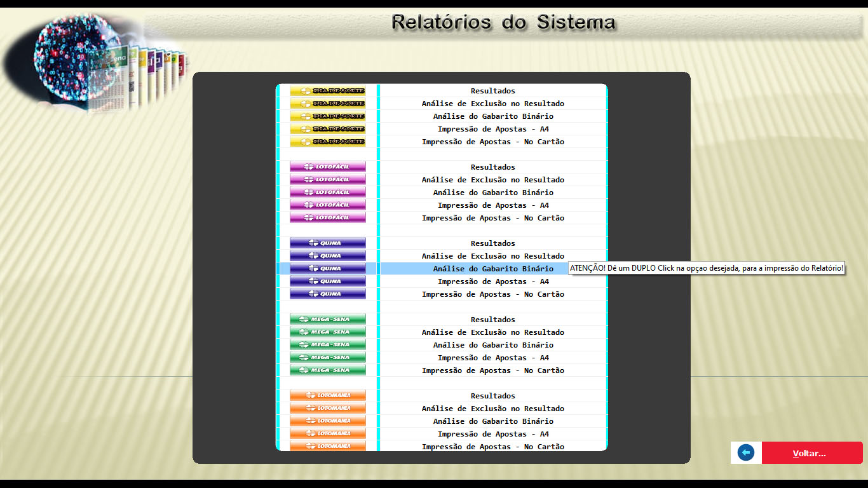The width and height of the screenshot is (868, 488).
Task: Select Lotofácil Impressão de Apostas - A4
Action: tap(493, 205)
